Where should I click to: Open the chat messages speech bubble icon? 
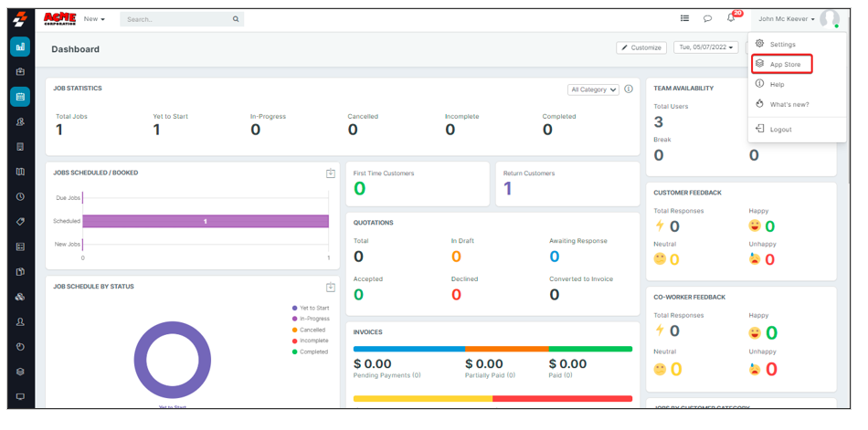[x=707, y=18]
